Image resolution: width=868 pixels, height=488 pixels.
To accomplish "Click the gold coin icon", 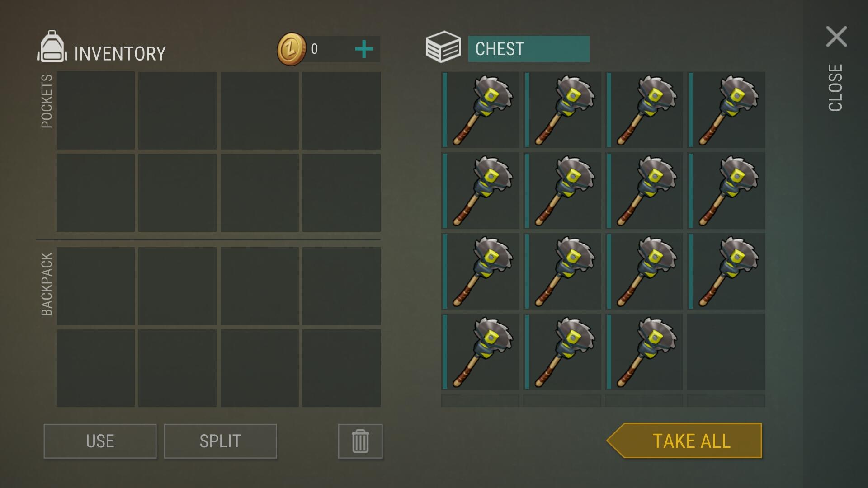I will [292, 49].
